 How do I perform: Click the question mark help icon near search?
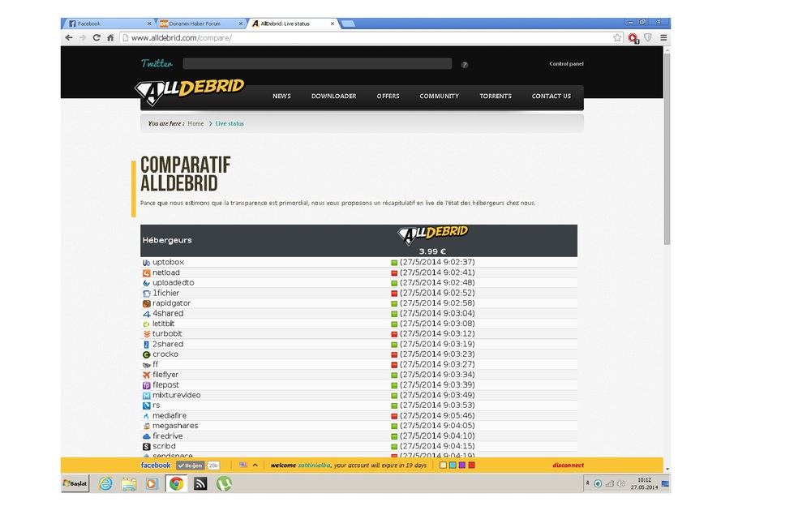(x=465, y=65)
